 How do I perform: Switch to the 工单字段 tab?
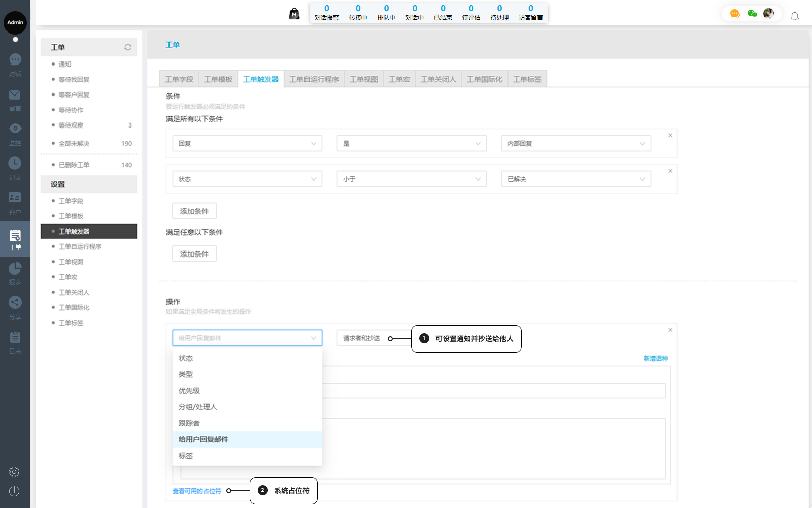click(179, 79)
